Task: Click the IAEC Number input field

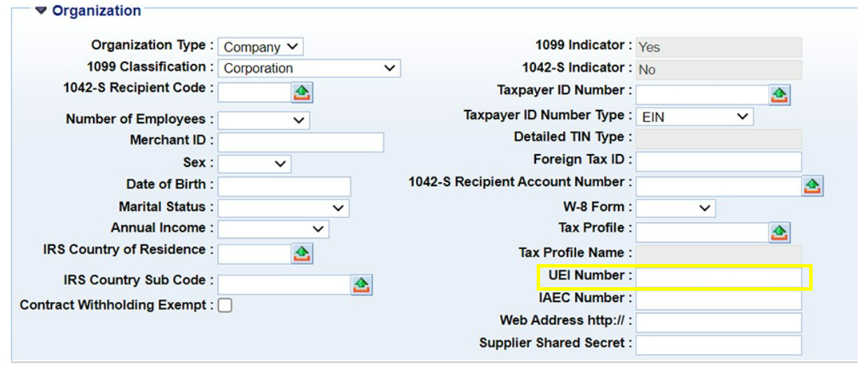Action: point(719,300)
